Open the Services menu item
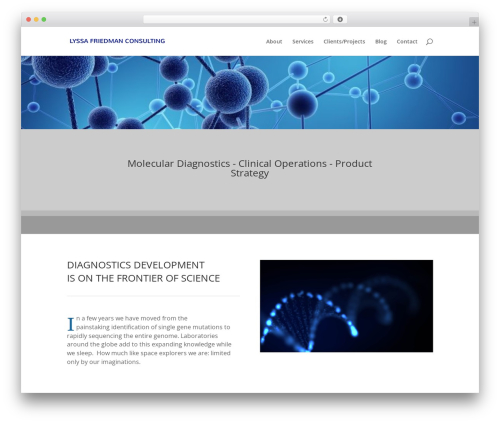This screenshot has height=423, width=500. [x=303, y=41]
